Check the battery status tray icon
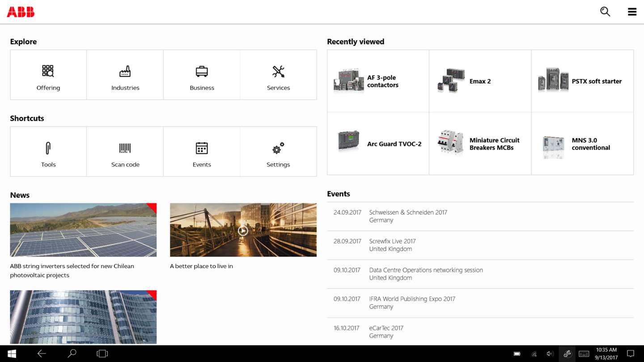The image size is (644, 362). coord(517,354)
